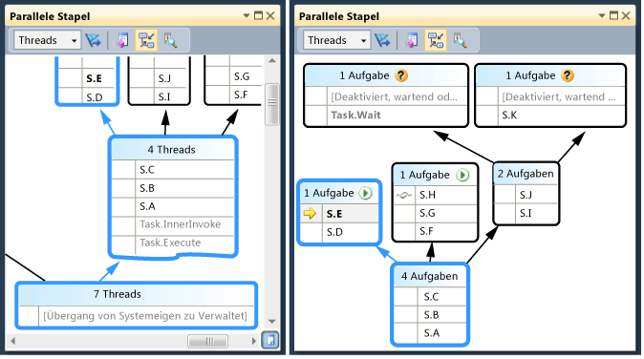The height and width of the screenshot is (359, 644).
Task: Click flagged-only filter icon in left window
Action: point(94,40)
